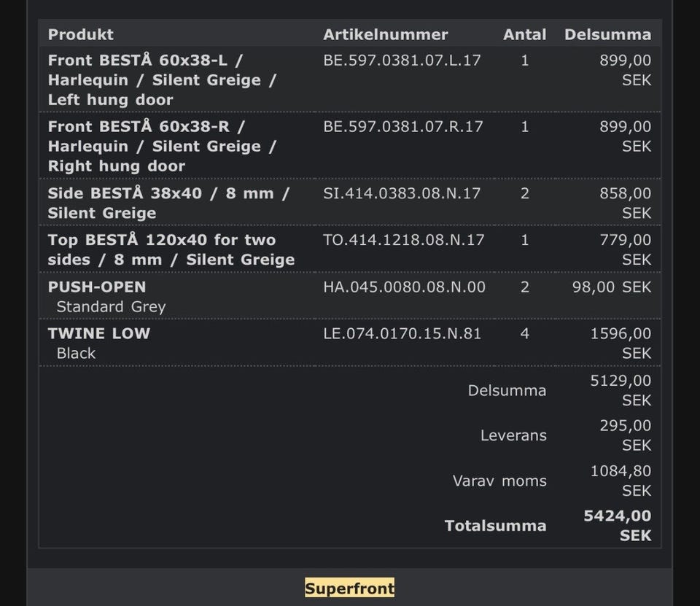The width and height of the screenshot is (700, 606).
Task: Select the PUSH-OPEN product title
Action: click(97, 287)
